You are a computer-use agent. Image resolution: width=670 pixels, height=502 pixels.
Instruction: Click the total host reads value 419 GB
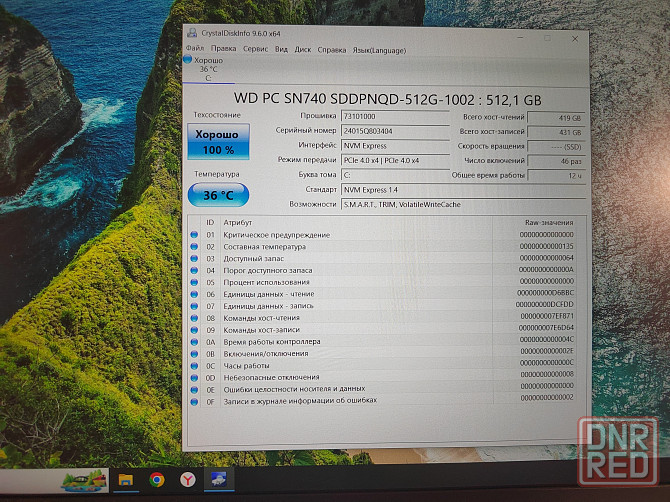point(555,118)
